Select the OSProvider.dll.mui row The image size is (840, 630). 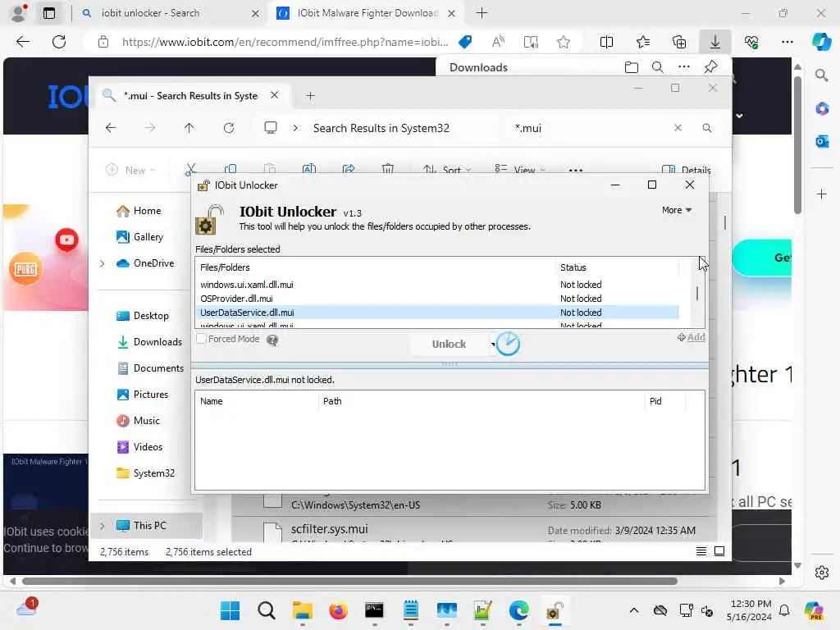pyautogui.click(x=437, y=299)
